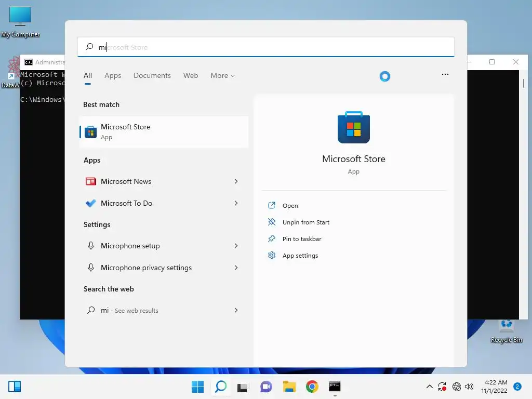Click the large Microsoft Store logo in preview pane
This screenshot has width=532, height=399.
(353, 127)
